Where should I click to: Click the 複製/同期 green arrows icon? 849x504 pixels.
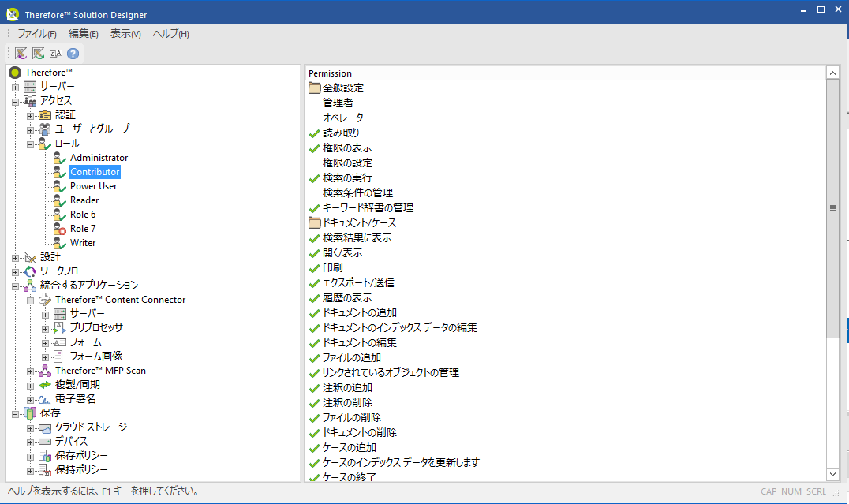click(x=45, y=385)
